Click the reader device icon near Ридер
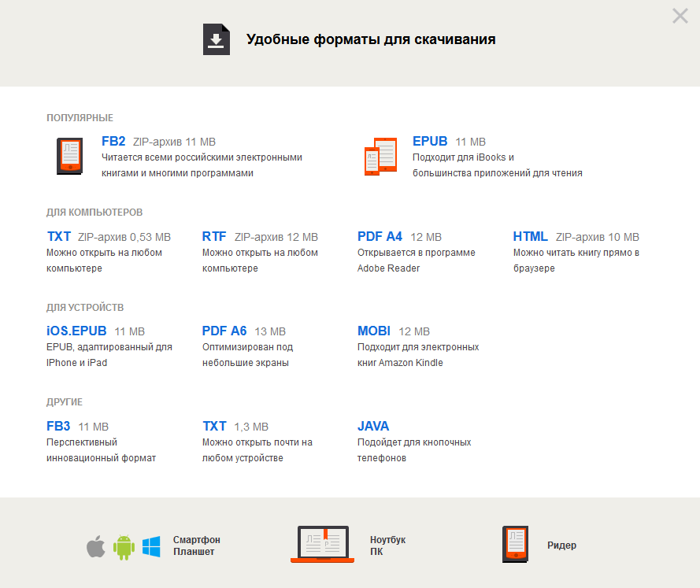Viewport: 700px width, 588px height. tap(516, 544)
